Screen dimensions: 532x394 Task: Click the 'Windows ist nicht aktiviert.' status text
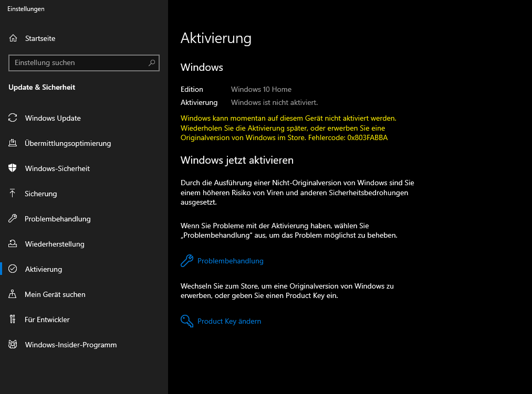click(x=275, y=102)
